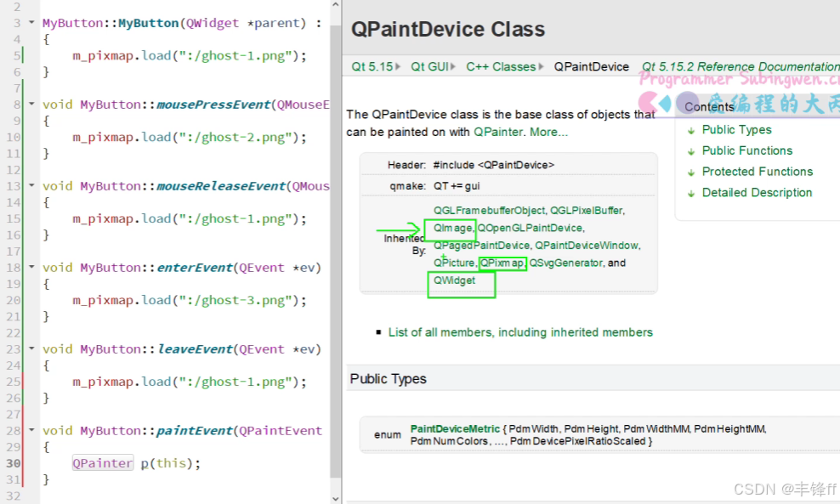Click the #include <QPaintDevice> header text
The height and width of the screenshot is (504, 840).
tap(493, 166)
